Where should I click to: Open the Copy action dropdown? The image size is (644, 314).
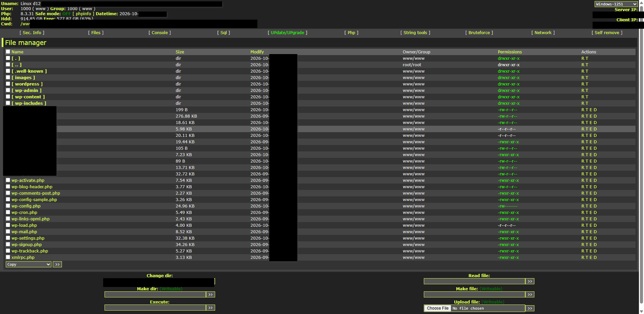(x=28, y=264)
